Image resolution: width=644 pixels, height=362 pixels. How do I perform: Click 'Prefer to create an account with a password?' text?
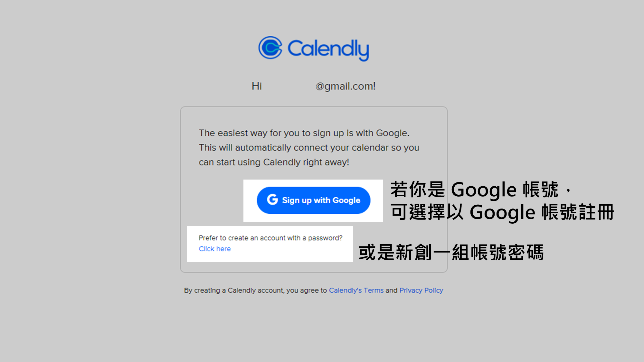click(270, 238)
